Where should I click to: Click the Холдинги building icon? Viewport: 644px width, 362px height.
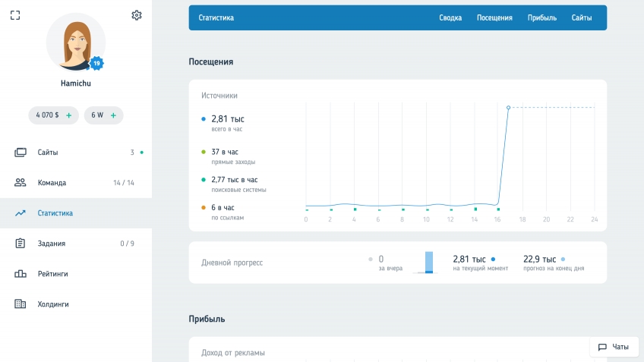(20, 304)
